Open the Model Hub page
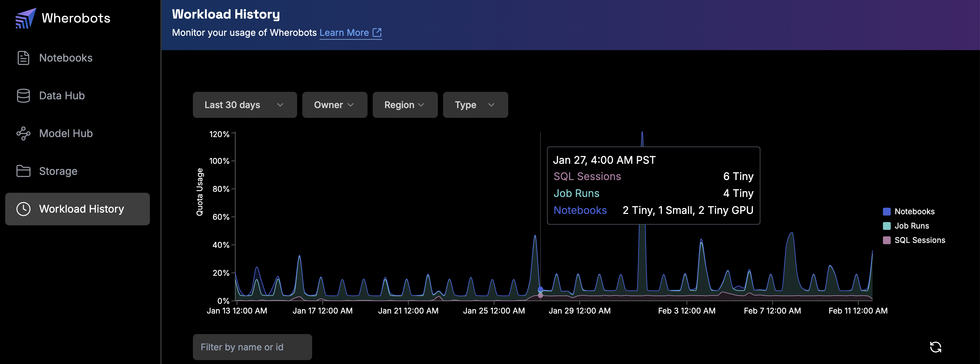Image resolution: width=980 pixels, height=364 pixels. (x=65, y=133)
